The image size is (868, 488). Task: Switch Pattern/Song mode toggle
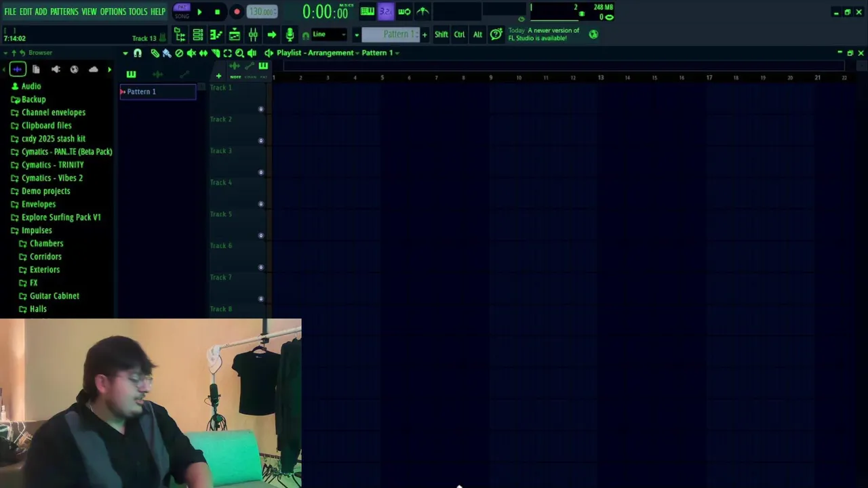point(182,12)
